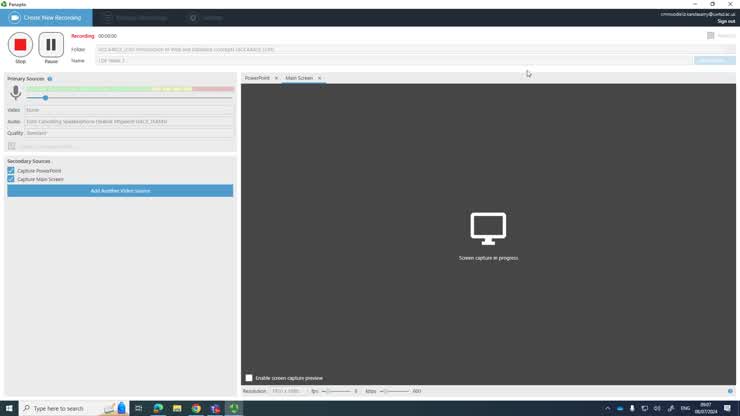Open the Audio source dropdown
The image size is (740, 416).
click(x=129, y=121)
